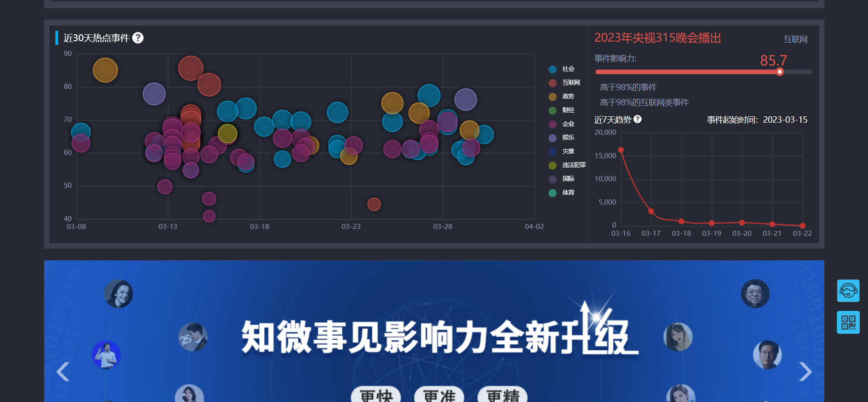This screenshot has width=868, height=402.
Task: Click the 更快 pill on the banner
Action: pos(376,395)
